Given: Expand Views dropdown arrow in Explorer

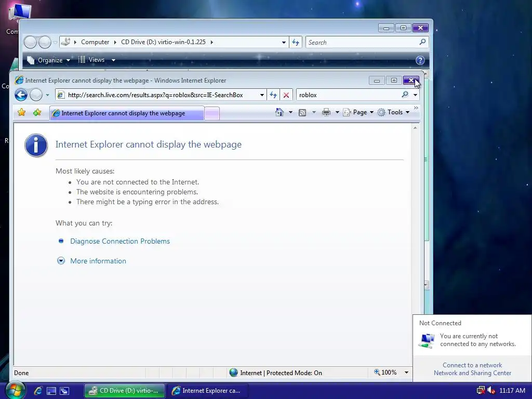Looking at the screenshot, I should pyautogui.click(x=113, y=60).
